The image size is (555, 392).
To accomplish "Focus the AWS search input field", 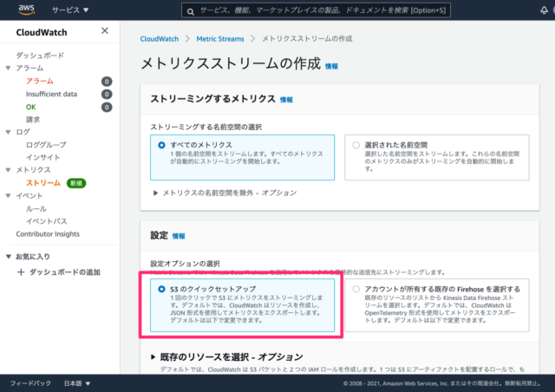I will [x=316, y=10].
